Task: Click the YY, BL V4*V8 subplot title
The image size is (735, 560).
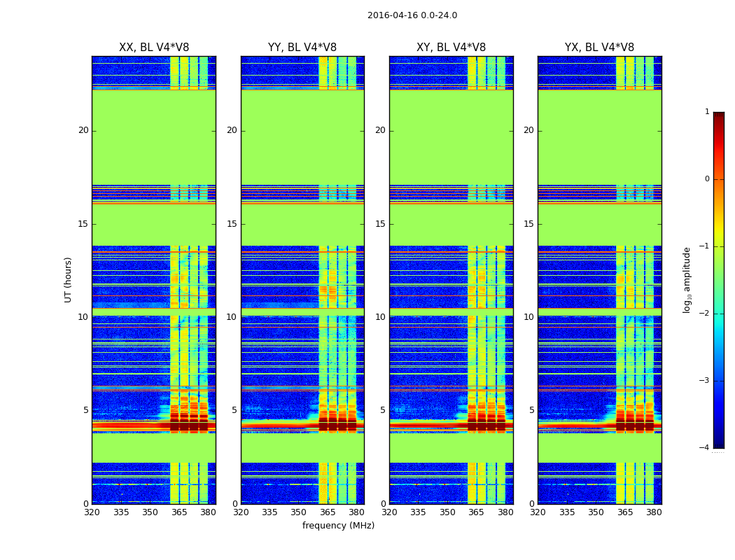Action: point(302,48)
